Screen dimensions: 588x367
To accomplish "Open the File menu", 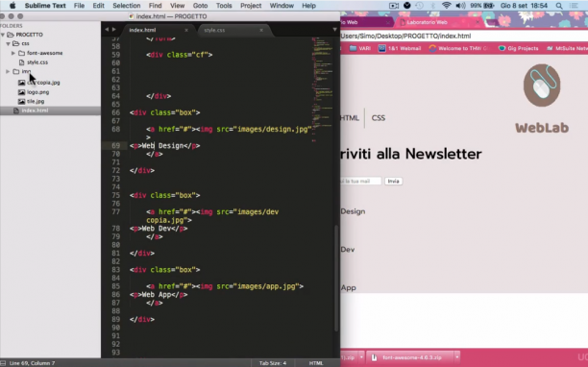I will tap(79, 6).
